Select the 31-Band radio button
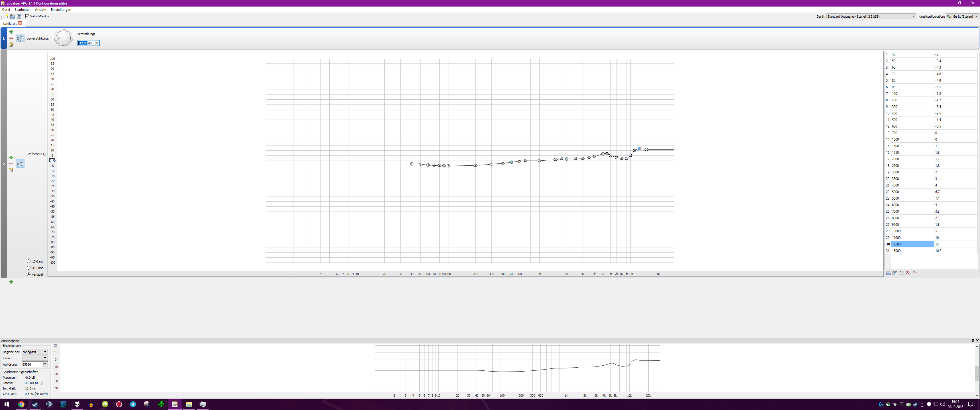 (28, 268)
